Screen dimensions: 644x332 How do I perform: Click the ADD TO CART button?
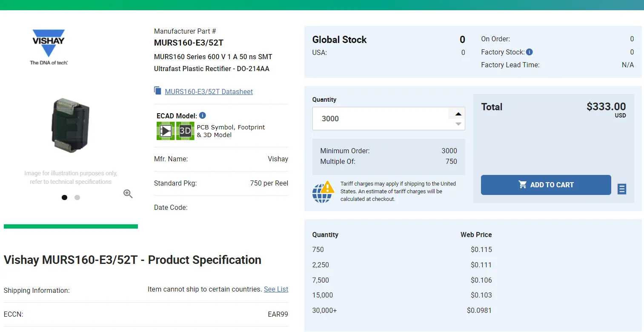point(546,185)
